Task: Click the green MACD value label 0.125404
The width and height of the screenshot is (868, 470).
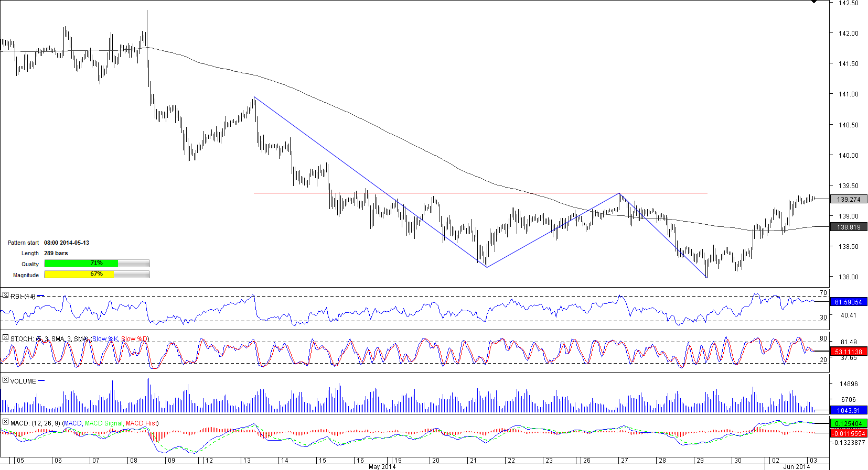Action: click(849, 423)
